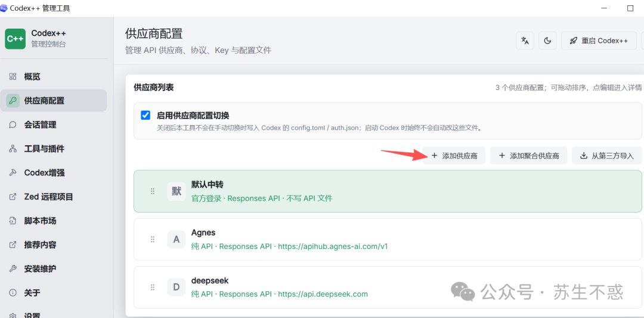Click the network icon for 工具与插件
Viewport: 644px width, 318px height.
[13, 148]
